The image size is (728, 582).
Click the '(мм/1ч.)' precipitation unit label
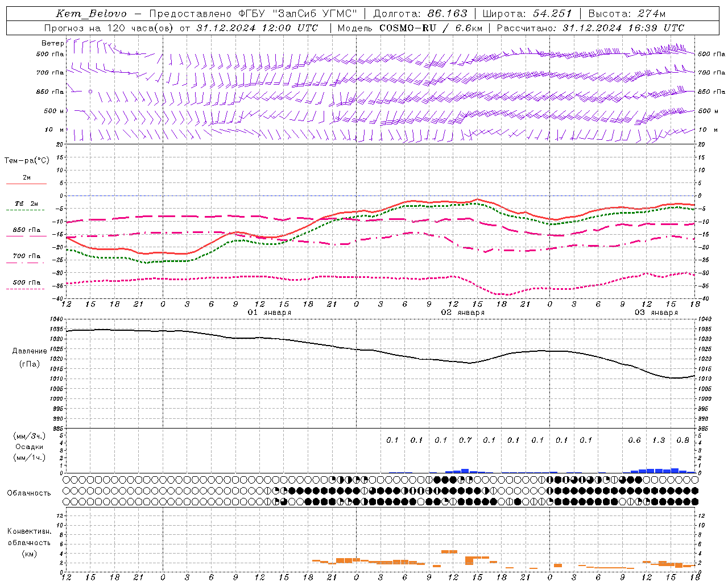pos(30,458)
